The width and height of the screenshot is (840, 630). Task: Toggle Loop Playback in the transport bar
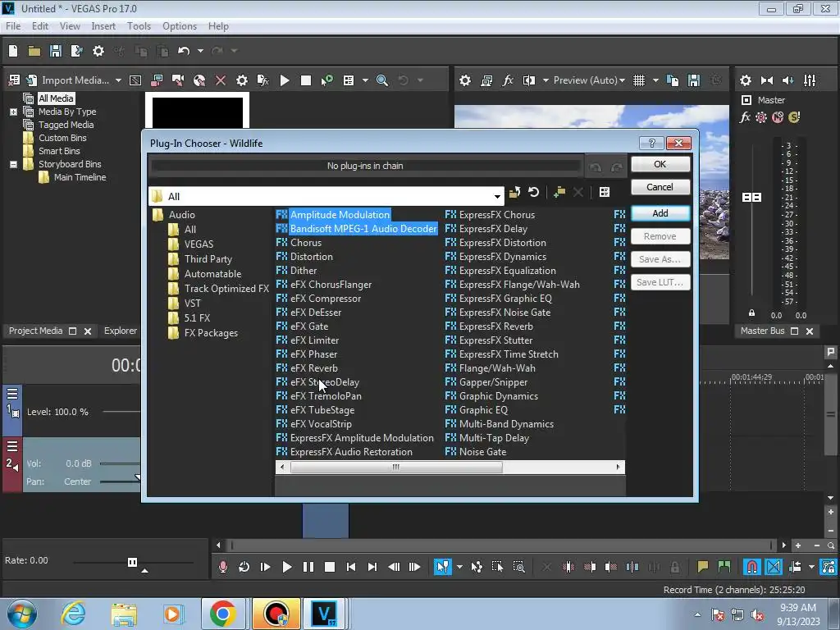coord(244,567)
